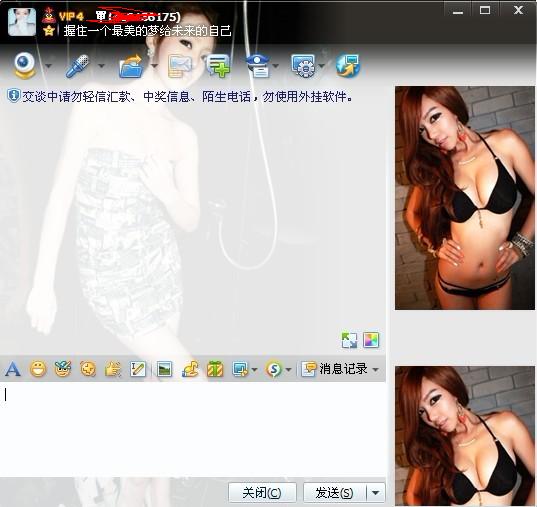This screenshot has height=507, width=537.
Task: Start a voice call with microphone icon
Action: pyautogui.click(x=77, y=65)
